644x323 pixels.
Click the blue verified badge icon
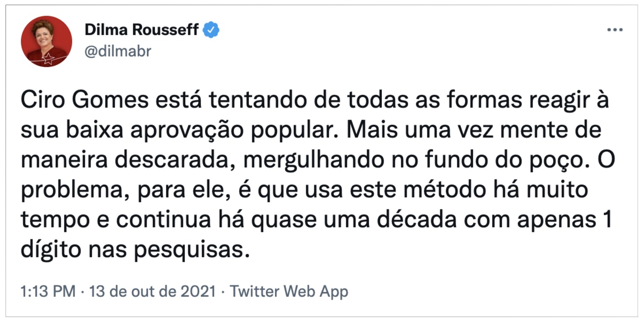tap(211, 30)
